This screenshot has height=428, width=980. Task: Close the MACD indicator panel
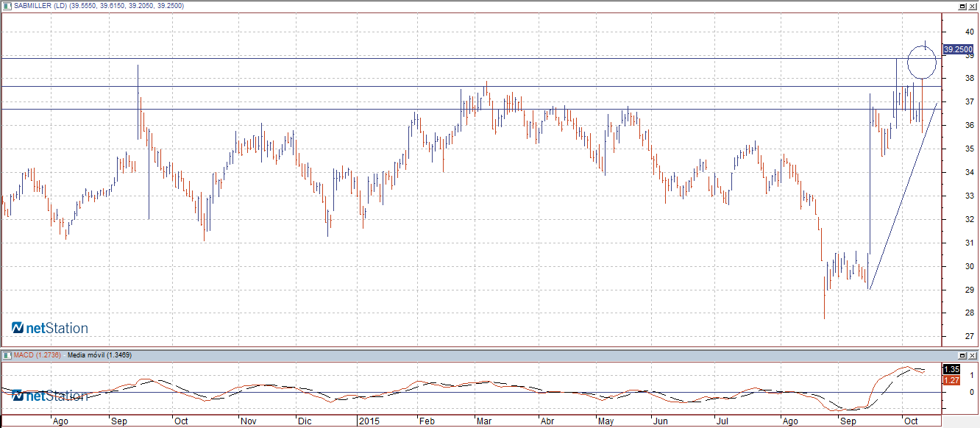click(972, 355)
